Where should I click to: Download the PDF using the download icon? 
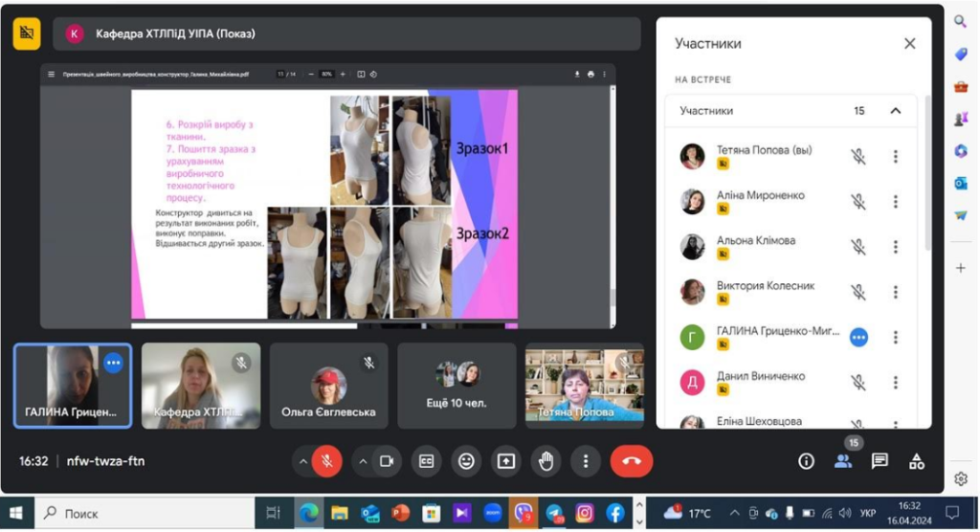click(577, 74)
